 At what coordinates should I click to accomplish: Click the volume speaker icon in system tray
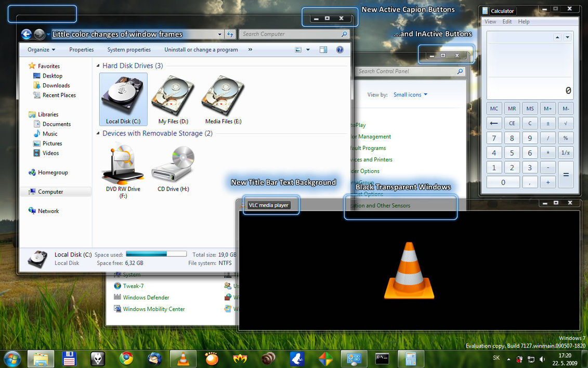(x=542, y=359)
